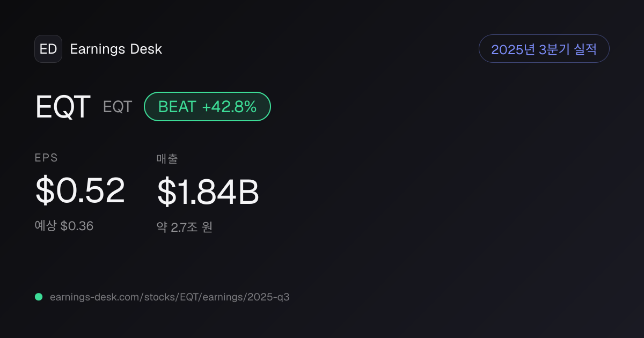This screenshot has width=644, height=338.
Task: Click the 예상 $0.36 estimate text
Action: 64,226
